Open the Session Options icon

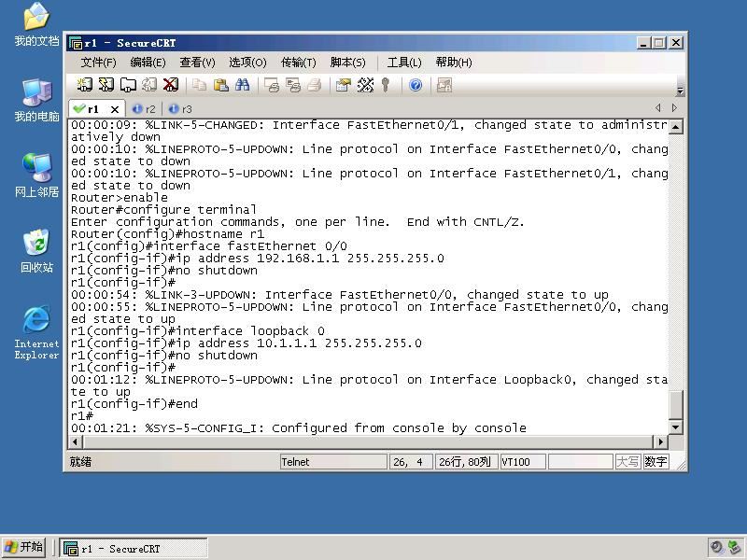pos(344,85)
